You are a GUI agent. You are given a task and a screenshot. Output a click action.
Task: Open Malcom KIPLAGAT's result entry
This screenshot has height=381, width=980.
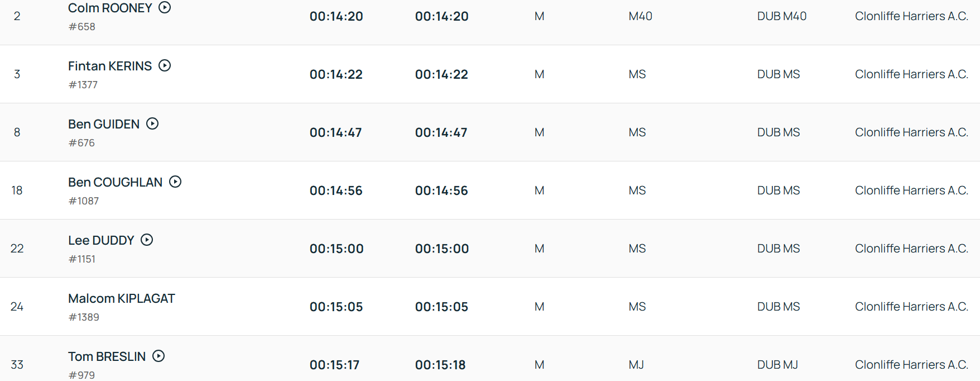pyautogui.click(x=122, y=298)
